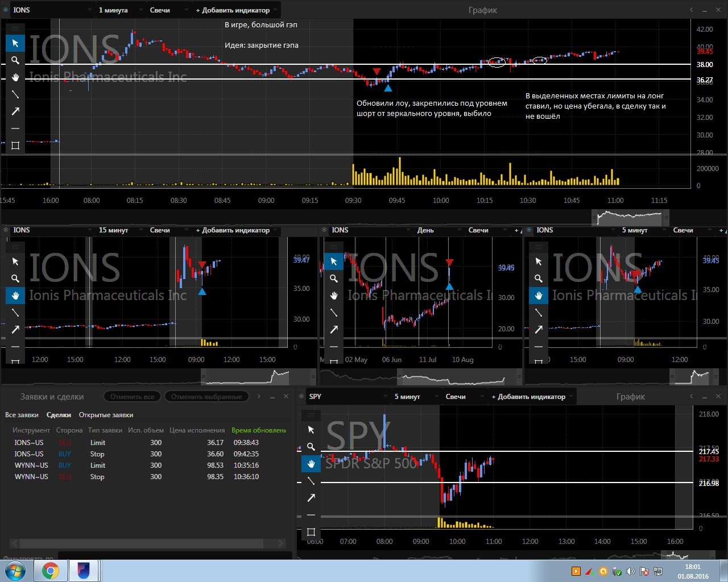
Task: Choose the trend line tool in the 15 минут chart
Action: coord(15,313)
